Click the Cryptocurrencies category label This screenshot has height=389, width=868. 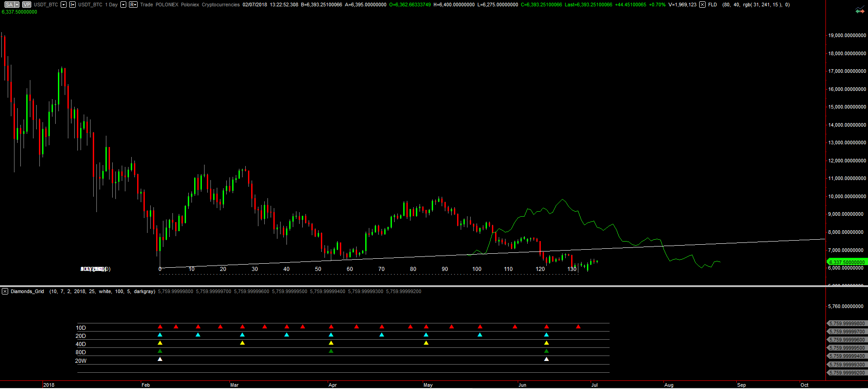[x=221, y=5]
